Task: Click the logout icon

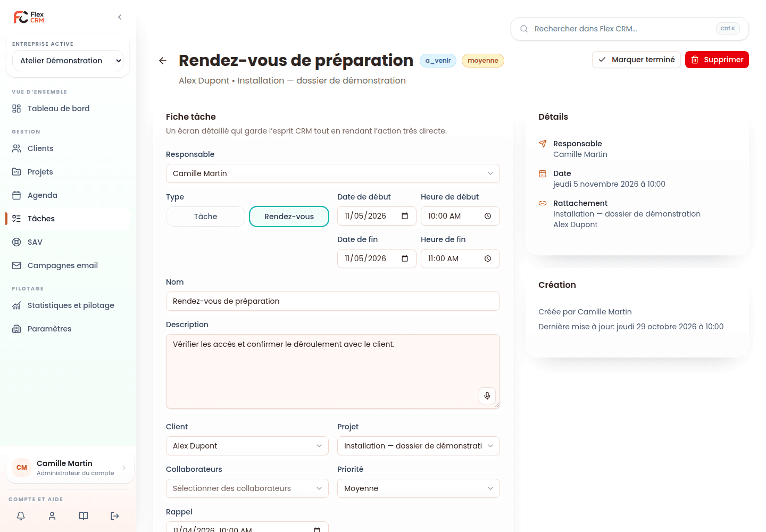Action: (115, 516)
